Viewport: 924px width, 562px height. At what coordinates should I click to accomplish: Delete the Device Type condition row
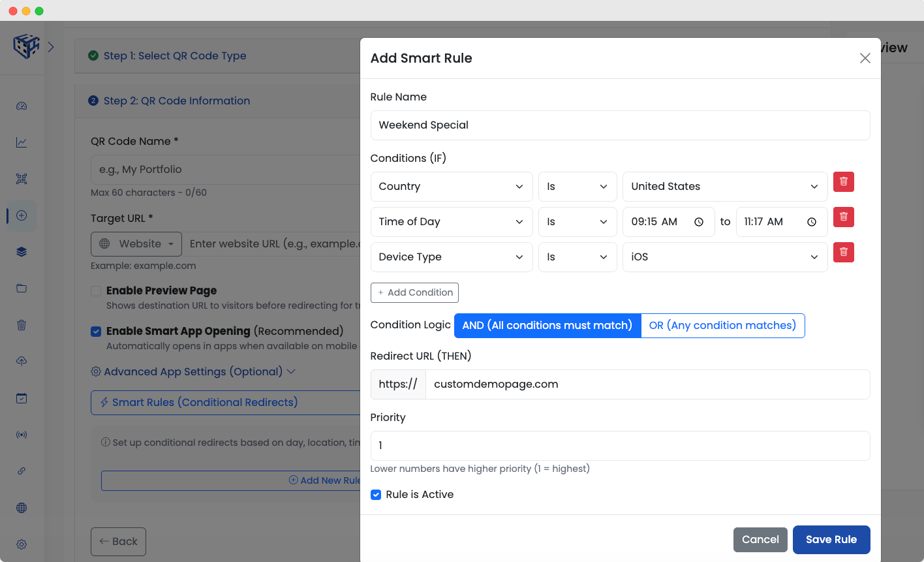(843, 252)
